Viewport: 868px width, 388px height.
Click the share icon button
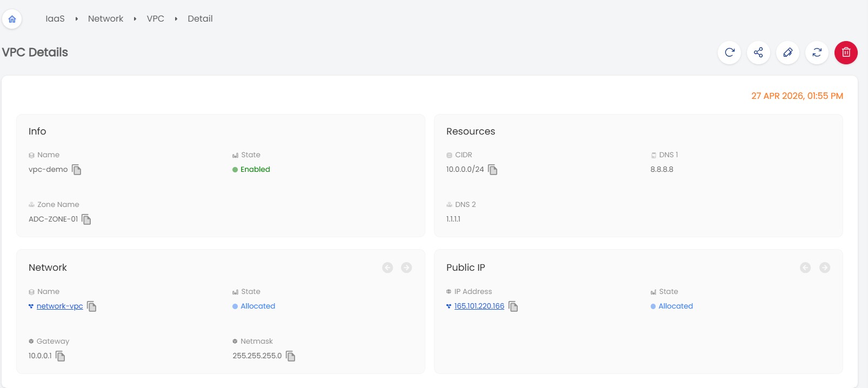758,52
